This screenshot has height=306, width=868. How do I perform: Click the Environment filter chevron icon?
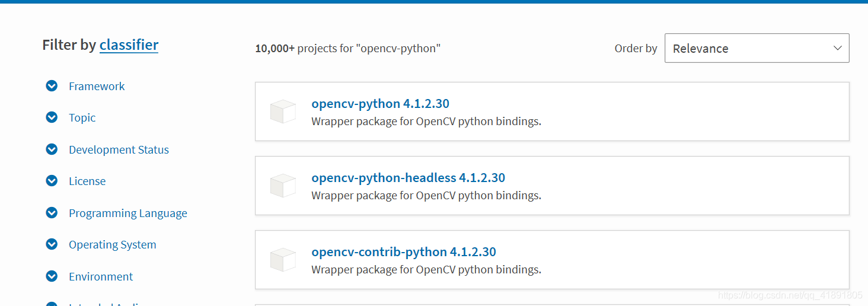(x=52, y=276)
